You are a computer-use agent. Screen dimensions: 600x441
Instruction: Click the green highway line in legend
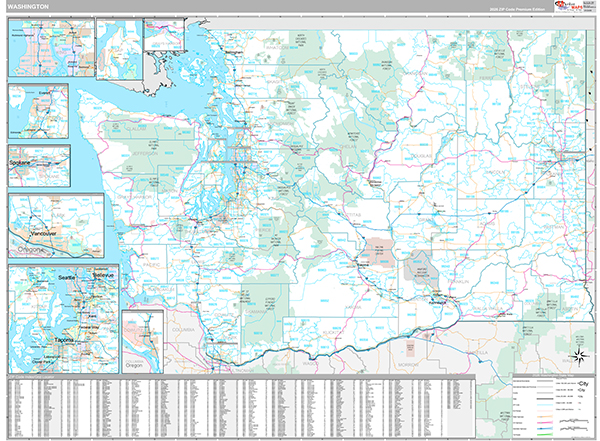(x=545, y=435)
